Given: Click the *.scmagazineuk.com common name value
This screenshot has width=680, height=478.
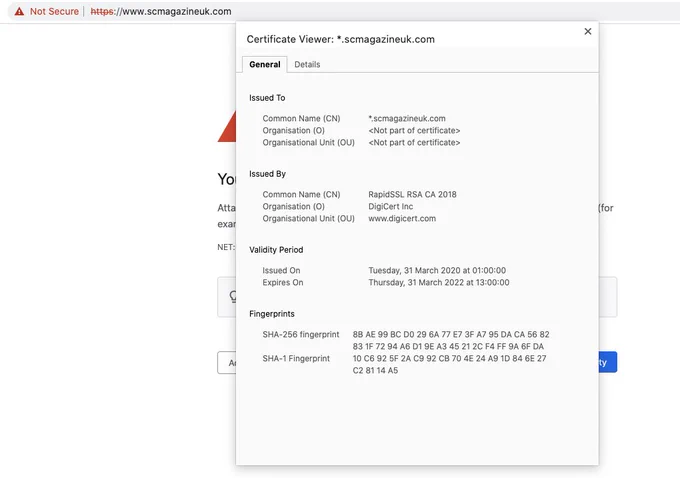Looking at the screenshot, I should pos(407,118).
